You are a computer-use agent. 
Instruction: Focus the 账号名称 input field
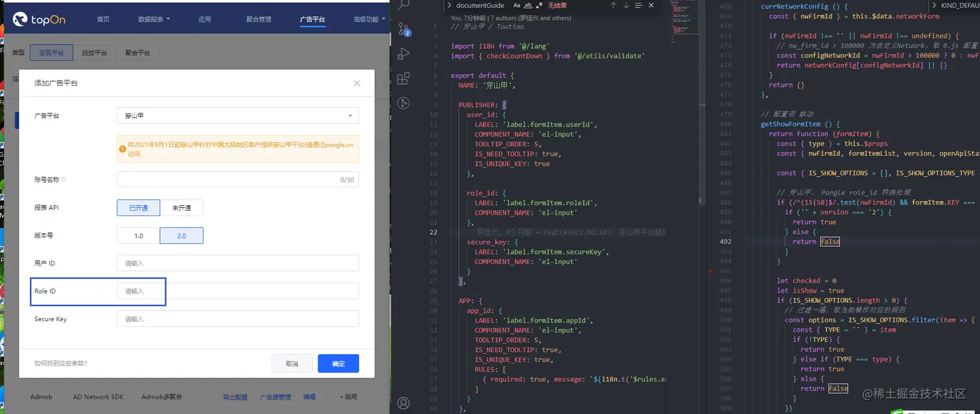(238, 180)
